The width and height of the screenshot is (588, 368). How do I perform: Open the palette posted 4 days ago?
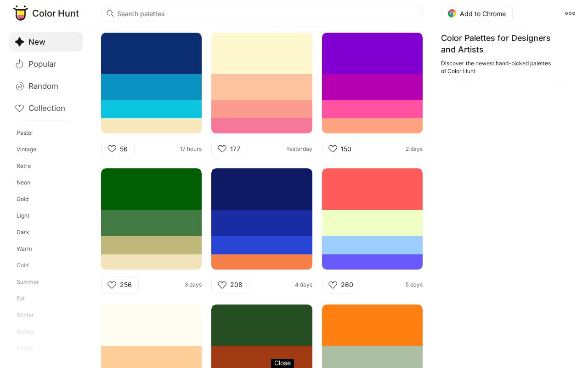click(262, 218)
